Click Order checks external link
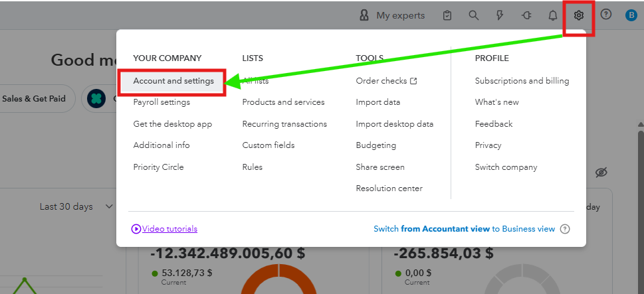 (x=386, y=81)
